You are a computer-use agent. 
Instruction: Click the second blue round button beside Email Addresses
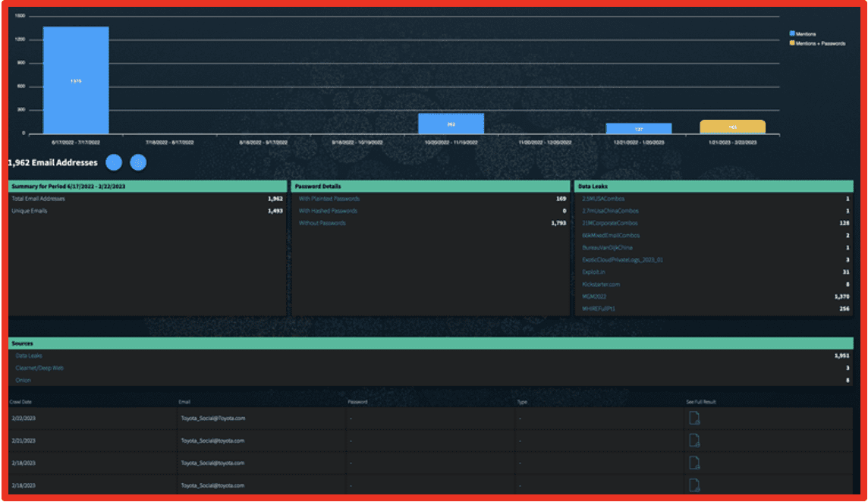(x=138, y=162)
